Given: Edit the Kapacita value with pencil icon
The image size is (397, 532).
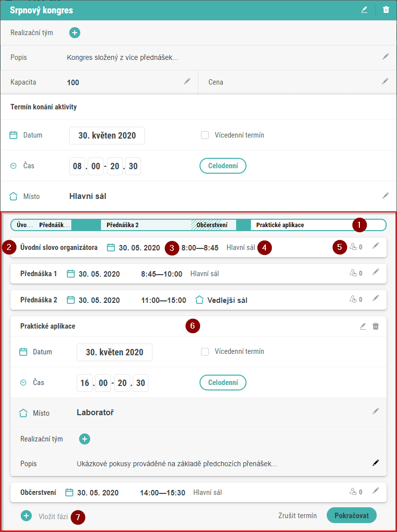Looking at the screenshot, I should point(187,82).
